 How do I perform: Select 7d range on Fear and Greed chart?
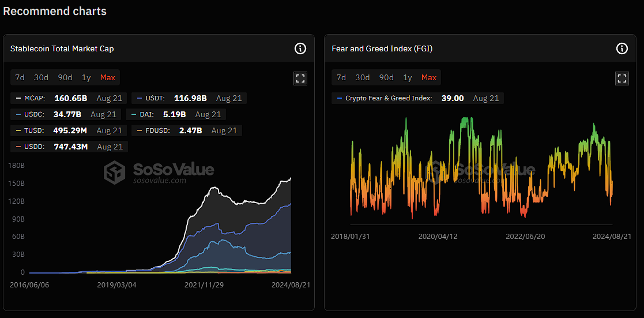(x=341, y=77)
